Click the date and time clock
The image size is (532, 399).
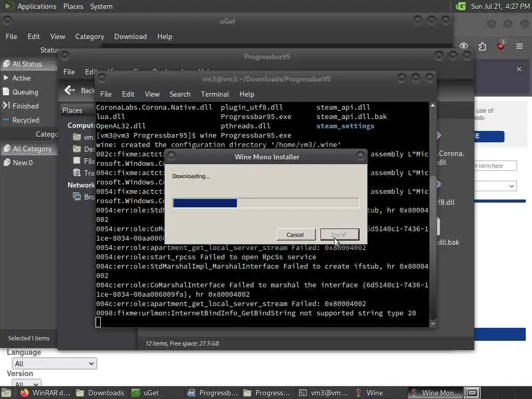pyautogui.click(x=500, y=6)
